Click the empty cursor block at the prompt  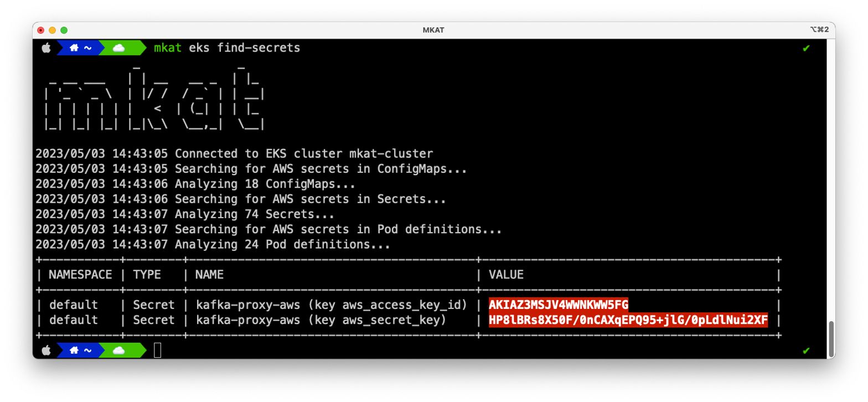pyautogui.click(x=157, y=350)
